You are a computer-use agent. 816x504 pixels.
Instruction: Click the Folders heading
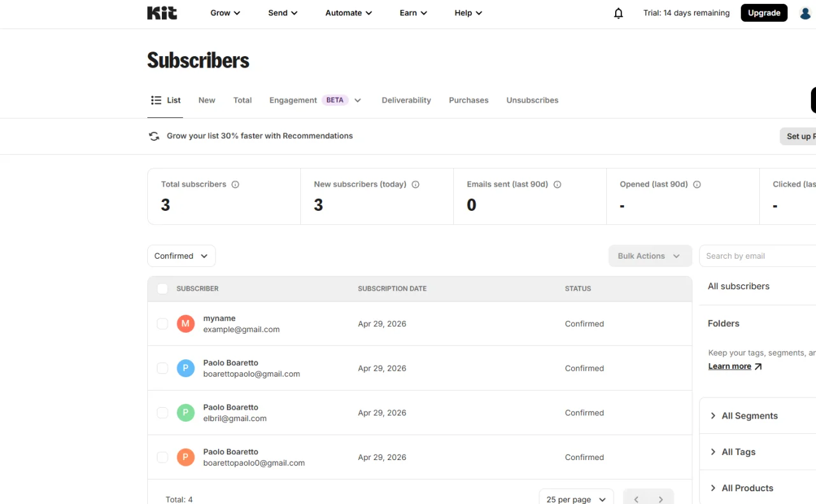coord(724,324)
